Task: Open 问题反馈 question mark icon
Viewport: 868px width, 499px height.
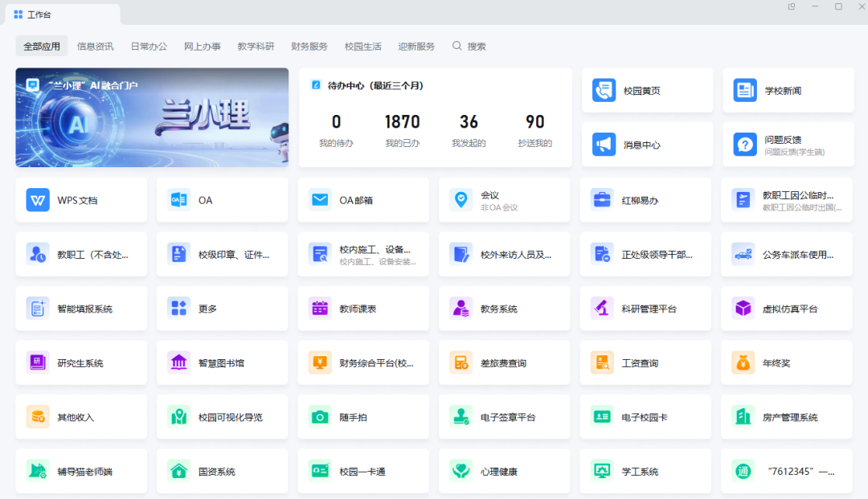Action: 745,145
